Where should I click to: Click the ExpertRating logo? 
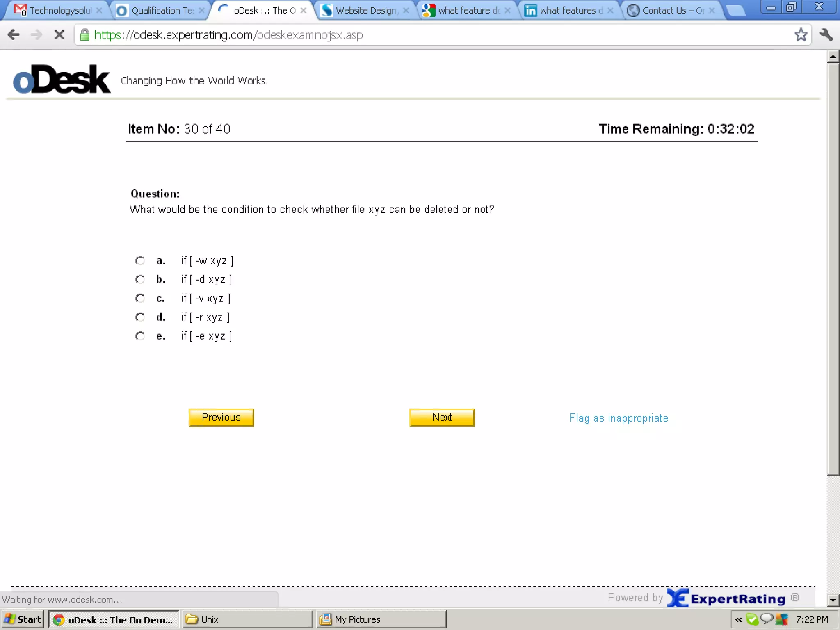coord(726,598)
